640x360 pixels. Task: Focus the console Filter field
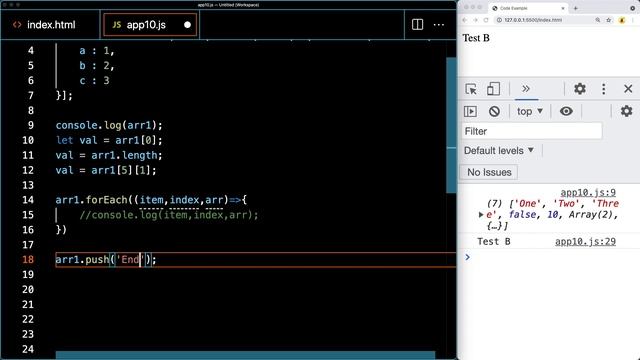(532, 131)
